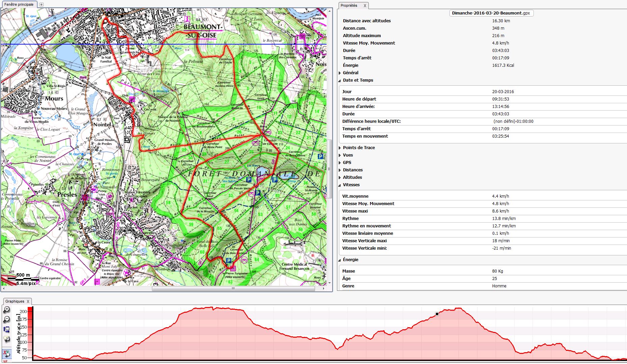Click the swap axes icon with blue arrows
The height and width of the screenshot is (364, 627).
(6, 329)
